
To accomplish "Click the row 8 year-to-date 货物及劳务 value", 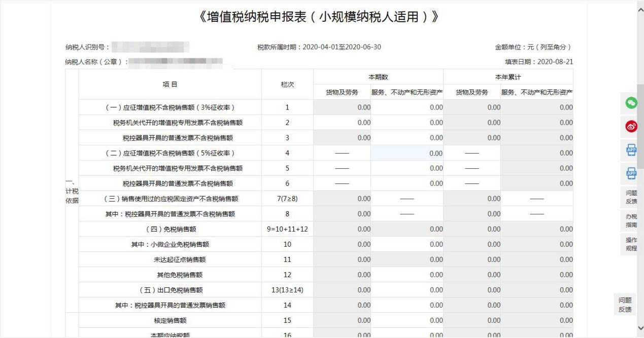I will [493, 214].
